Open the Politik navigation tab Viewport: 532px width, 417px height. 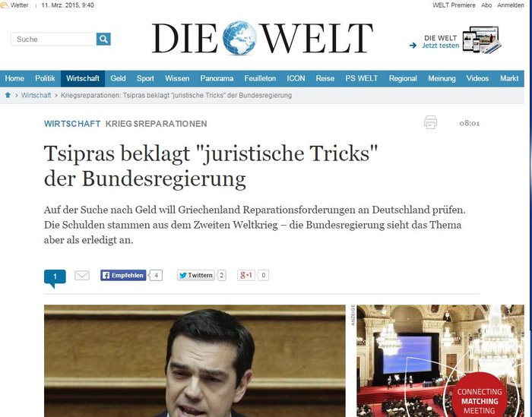coord(45,78)
